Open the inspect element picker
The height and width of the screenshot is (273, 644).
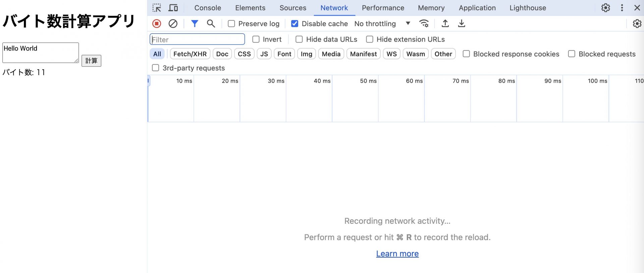(x=157, y=8)
